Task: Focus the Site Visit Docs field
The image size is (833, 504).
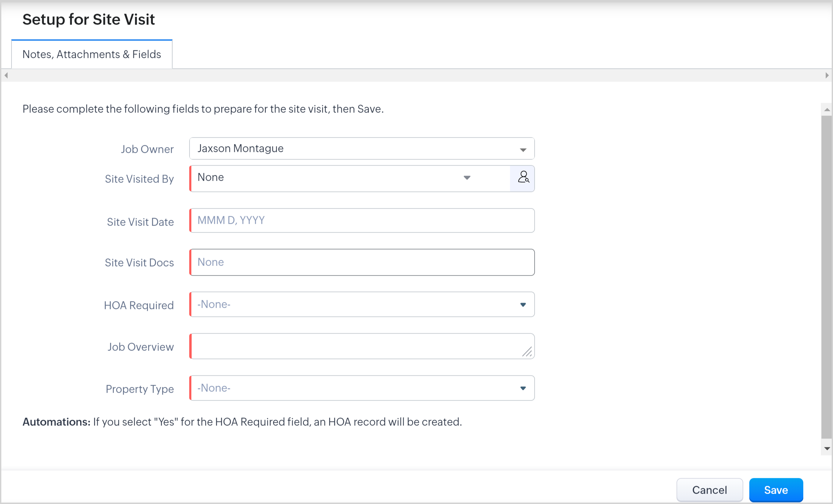Action: (362, 262)
